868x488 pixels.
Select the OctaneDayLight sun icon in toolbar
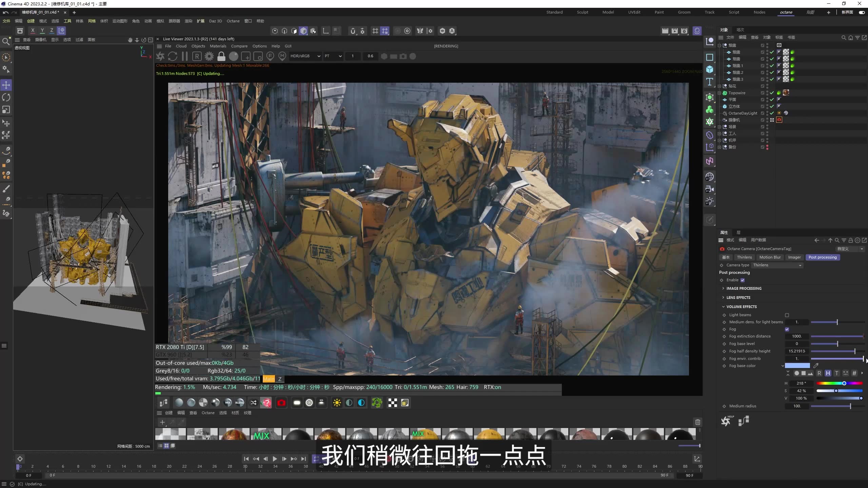337,403
